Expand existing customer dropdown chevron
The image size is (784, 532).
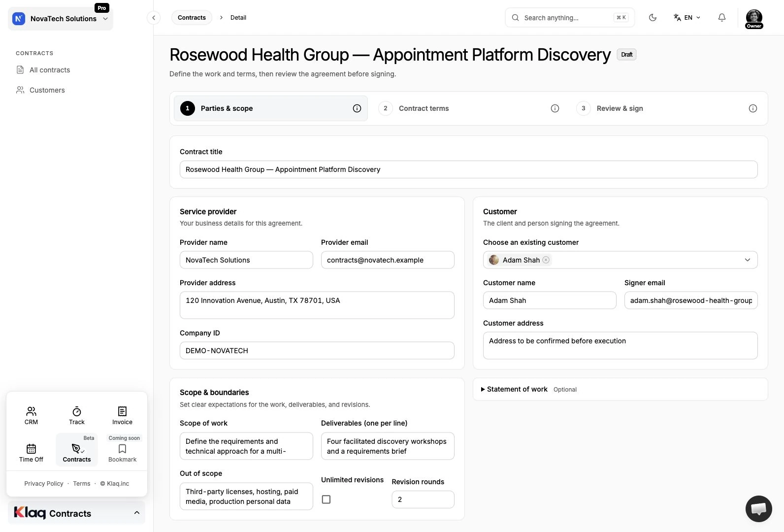[747, 260]
